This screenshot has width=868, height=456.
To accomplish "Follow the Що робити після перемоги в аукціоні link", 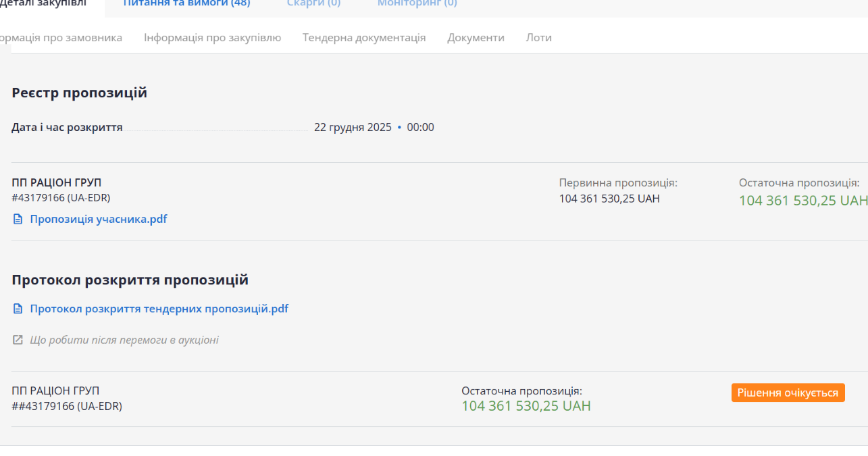I will (124, 340).
